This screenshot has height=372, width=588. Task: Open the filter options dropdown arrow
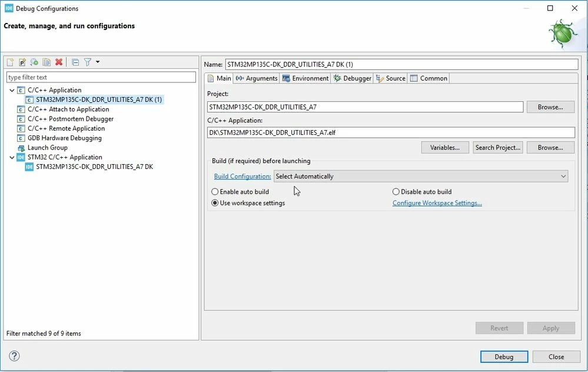point(98,62)
